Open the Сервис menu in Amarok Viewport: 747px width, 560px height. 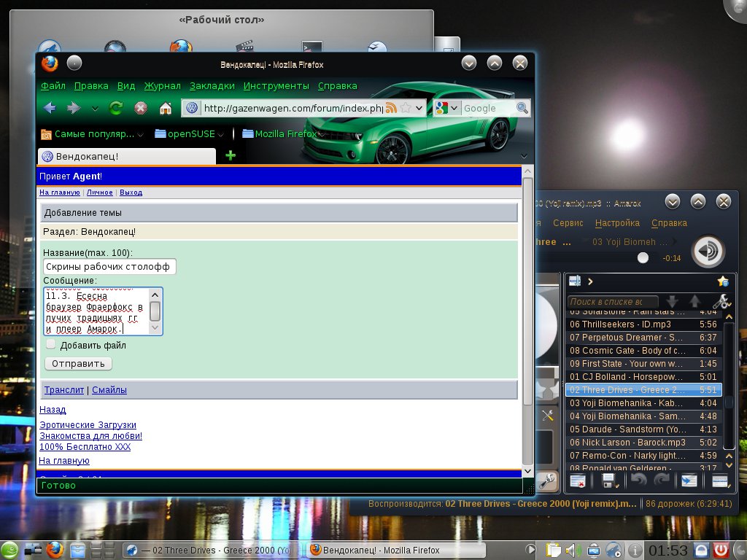[x=568, y=223]
